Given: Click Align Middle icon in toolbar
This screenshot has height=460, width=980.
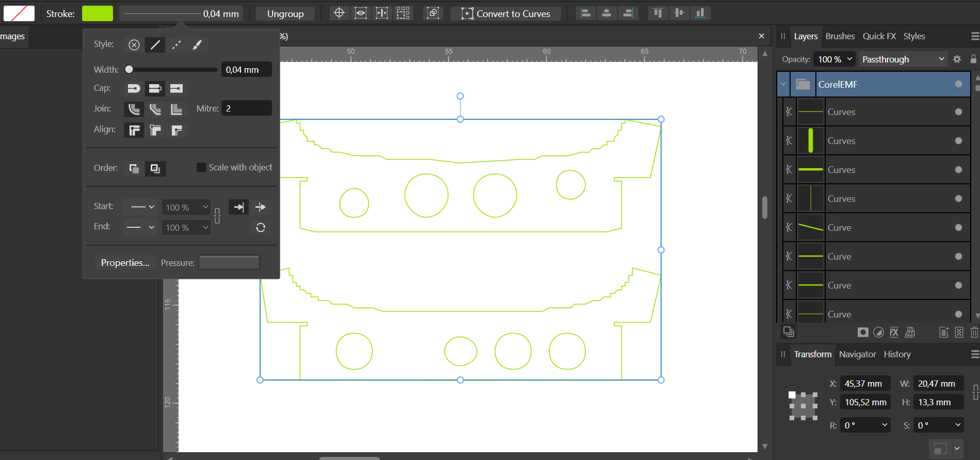Looking at the screenshot, I should (679, 13).
